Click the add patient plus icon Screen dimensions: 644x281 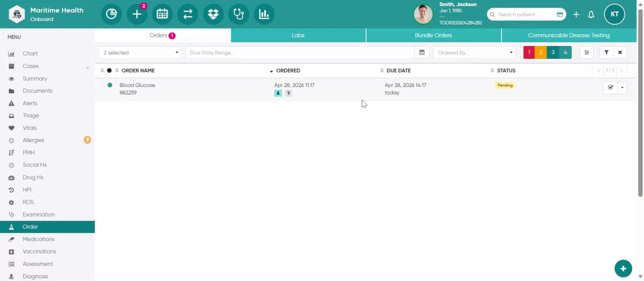576,14
